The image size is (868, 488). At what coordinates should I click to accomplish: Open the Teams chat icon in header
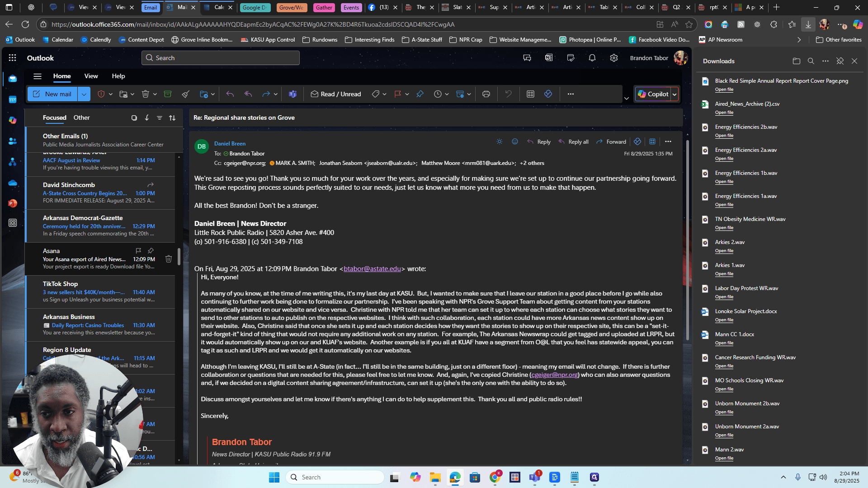(x=527, y=58)
